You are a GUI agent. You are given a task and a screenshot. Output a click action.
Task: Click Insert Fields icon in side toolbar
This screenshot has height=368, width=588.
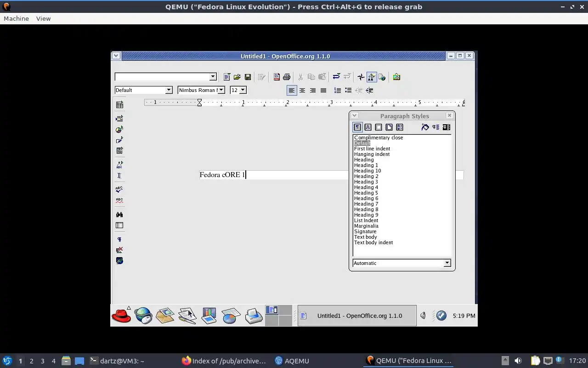coord(119,119)
